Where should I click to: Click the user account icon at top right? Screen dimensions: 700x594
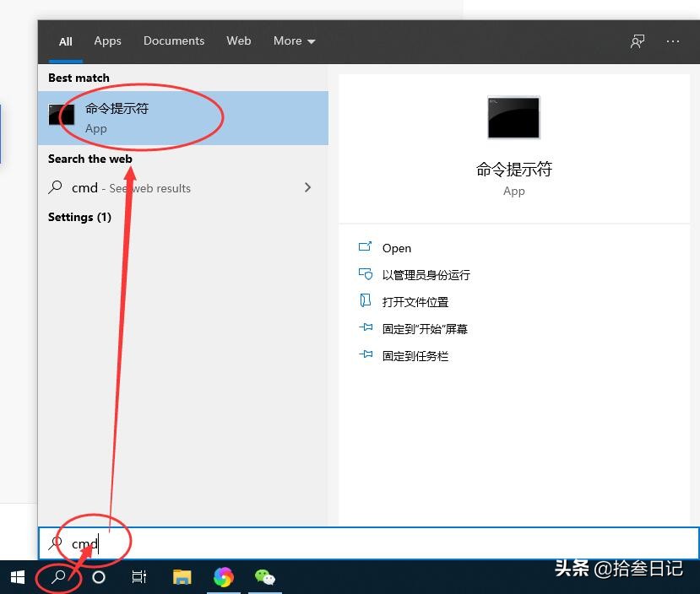pyautogui.click(x=638, y=40)
